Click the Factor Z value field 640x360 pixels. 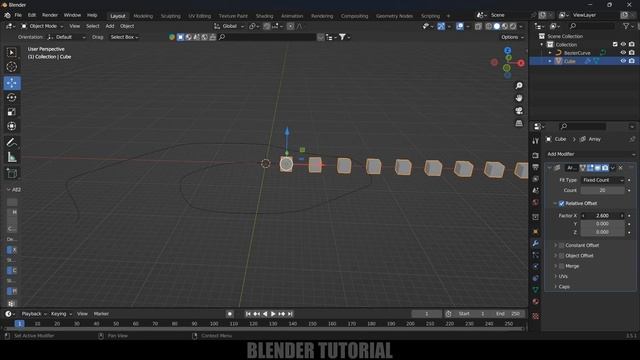603,232
